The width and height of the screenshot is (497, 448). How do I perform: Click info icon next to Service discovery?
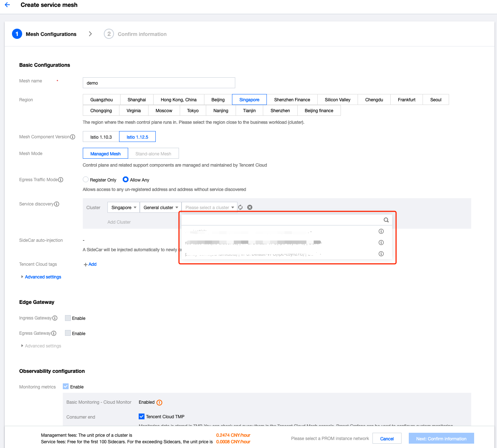coord(57,204)
